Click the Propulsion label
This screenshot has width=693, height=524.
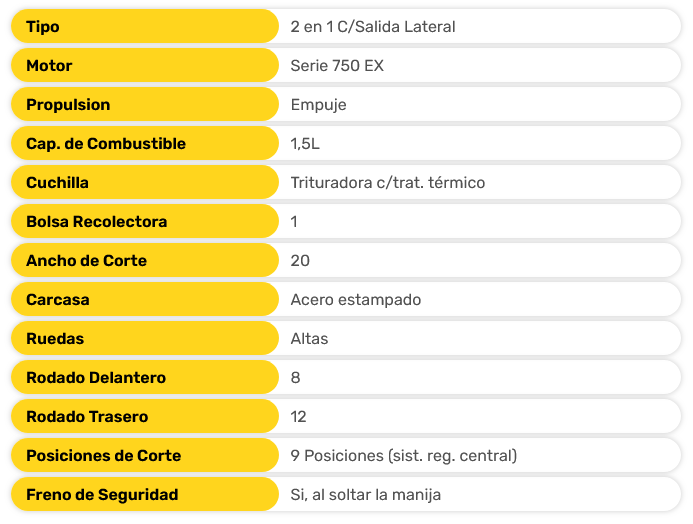tap(68, 105)
